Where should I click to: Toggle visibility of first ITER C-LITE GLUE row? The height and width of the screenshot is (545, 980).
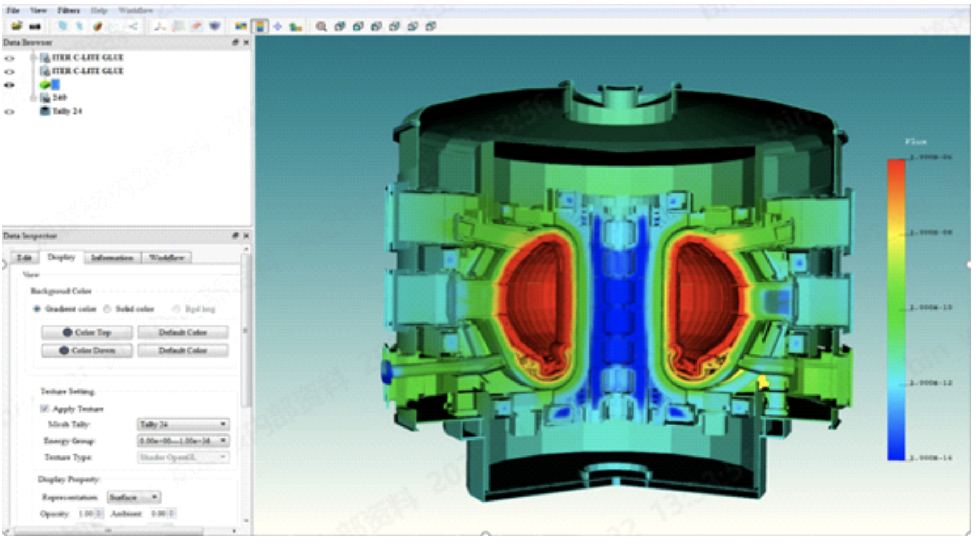point(10,58)
